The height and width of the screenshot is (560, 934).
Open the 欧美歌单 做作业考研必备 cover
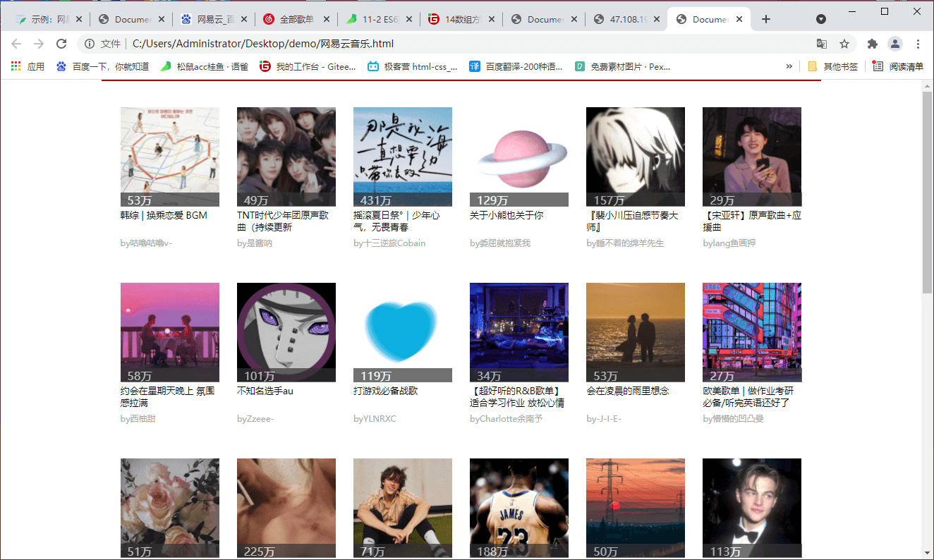(x=752, y=332)
